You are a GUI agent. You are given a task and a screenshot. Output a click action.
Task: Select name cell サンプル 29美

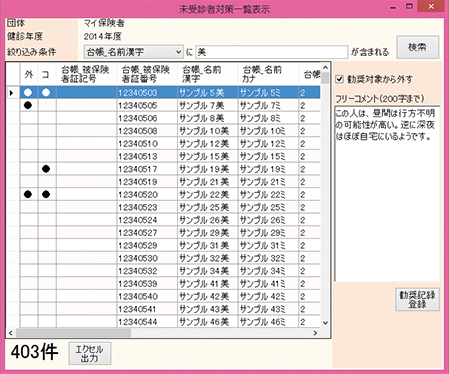pyautogui.click(x=208, y=233)
